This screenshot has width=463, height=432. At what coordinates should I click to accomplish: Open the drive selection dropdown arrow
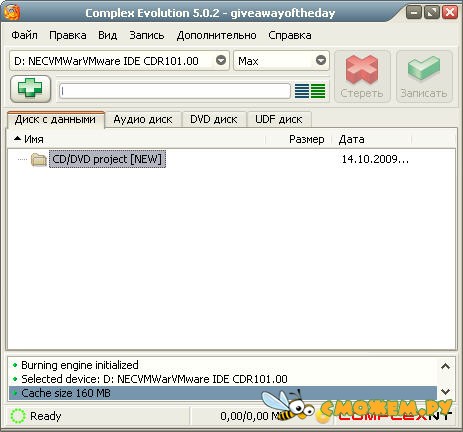coord(221,60)
